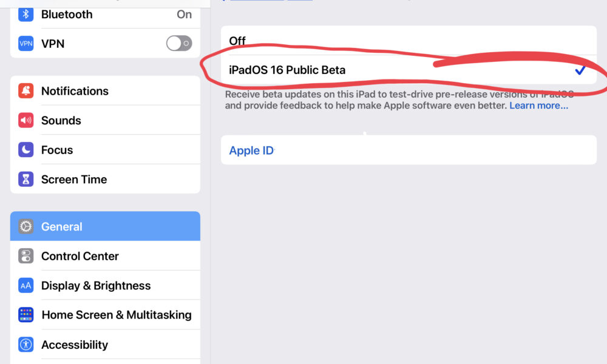This screenshot has height=364, width=607.
Task: Click the Screen Time hourglass icon
Action: pos(25,179)
